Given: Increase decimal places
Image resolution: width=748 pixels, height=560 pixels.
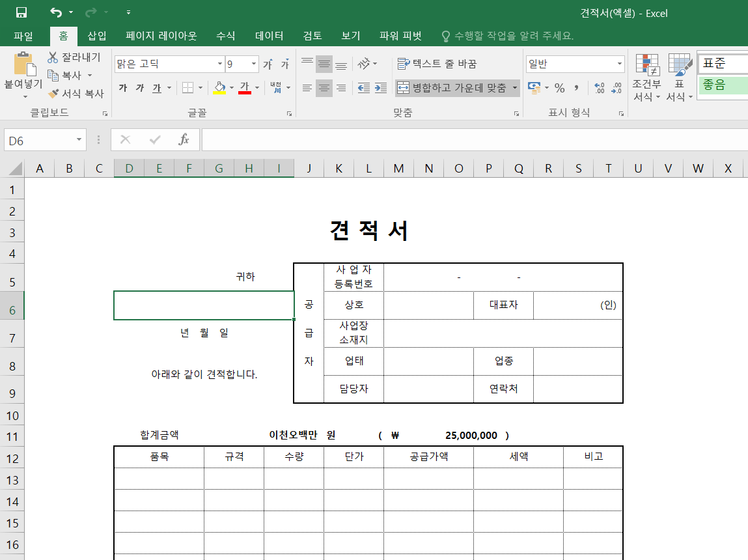Looking at the screenshot, I should click(600, 88).
